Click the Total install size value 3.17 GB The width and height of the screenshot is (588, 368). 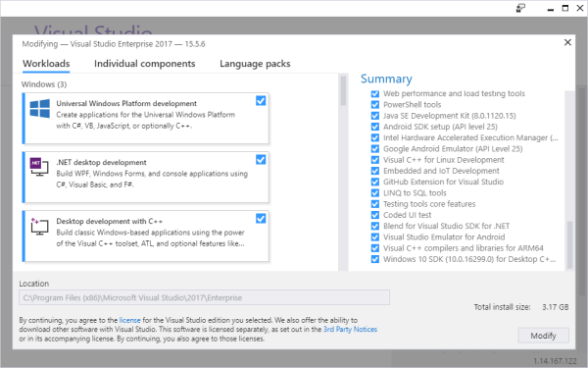click(x=555, y=307)
